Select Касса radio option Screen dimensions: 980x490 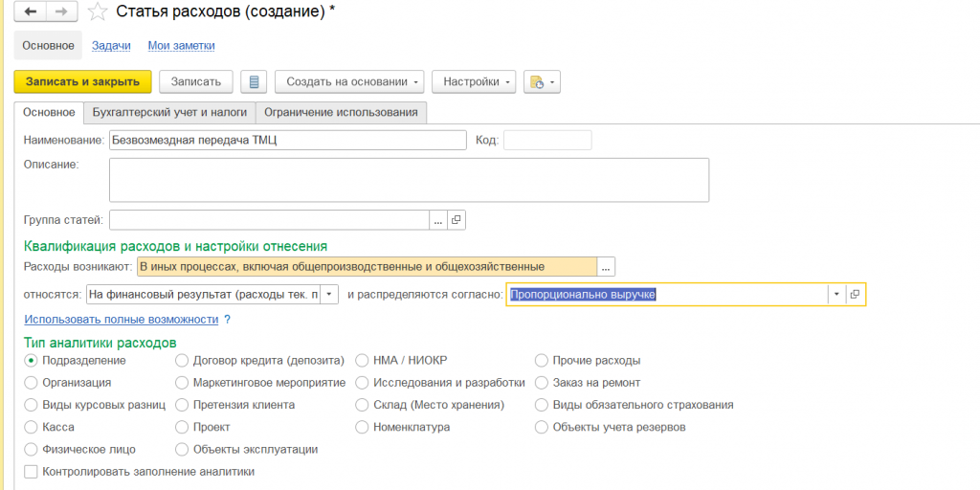pyautogui.click(x=31, y=428)
